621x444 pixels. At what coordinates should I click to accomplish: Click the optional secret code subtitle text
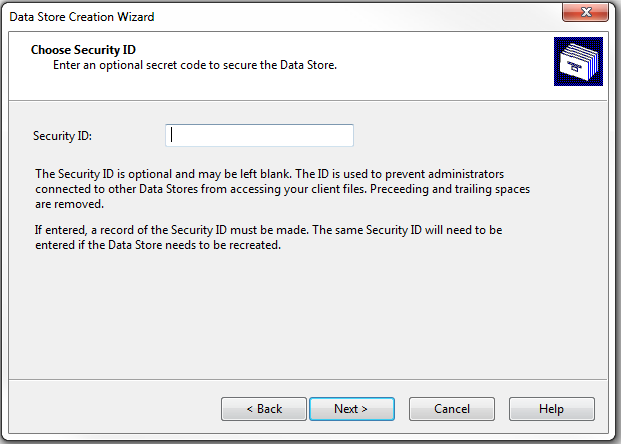[x=195, y=65]
